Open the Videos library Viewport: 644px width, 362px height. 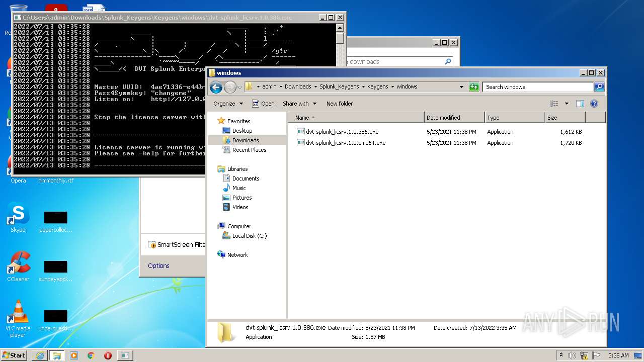coord(240,207)
